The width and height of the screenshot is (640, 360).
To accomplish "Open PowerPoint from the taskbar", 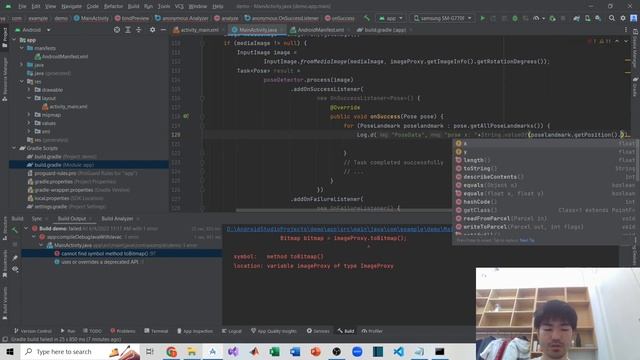I will point(316,351).
